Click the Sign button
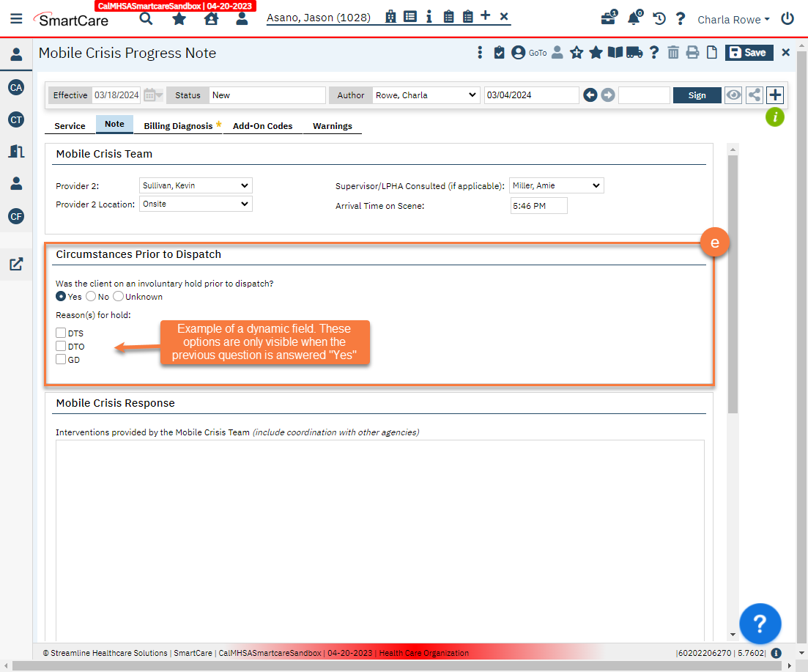Image resolution: width=808 pixels, height=672 pixels. tap(697, 95)
